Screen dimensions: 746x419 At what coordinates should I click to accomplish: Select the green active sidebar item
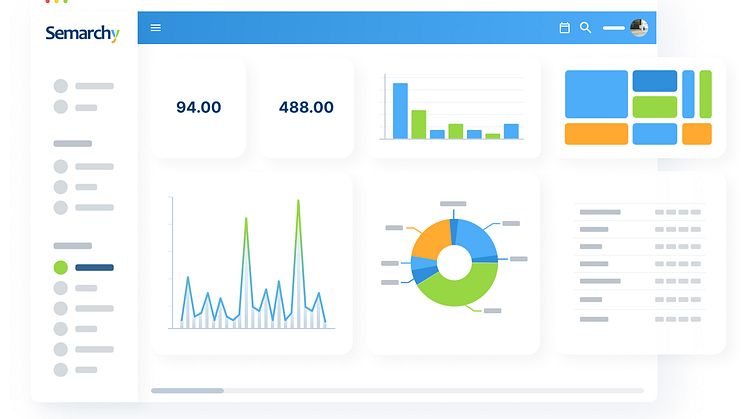[x=61, y=267]
